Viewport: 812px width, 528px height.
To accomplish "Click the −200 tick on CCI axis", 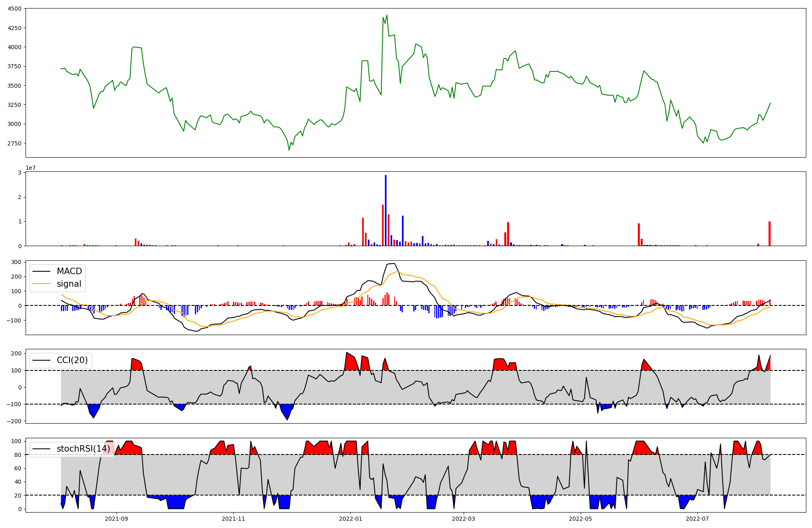I will click(x=14, y=421).
